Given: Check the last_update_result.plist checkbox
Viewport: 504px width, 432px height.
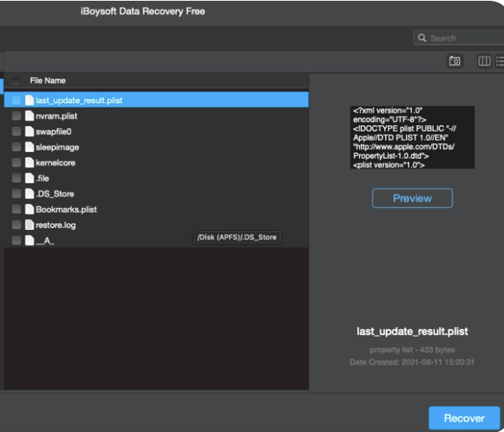Looking at the screenshot, I should [x=16, y=100].
